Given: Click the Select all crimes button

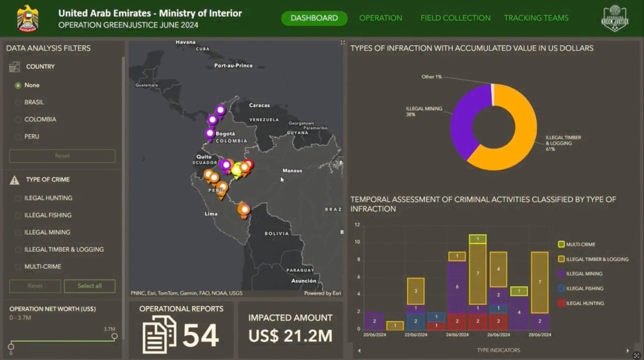Looking at the screenshot, I should pos(90,286).
